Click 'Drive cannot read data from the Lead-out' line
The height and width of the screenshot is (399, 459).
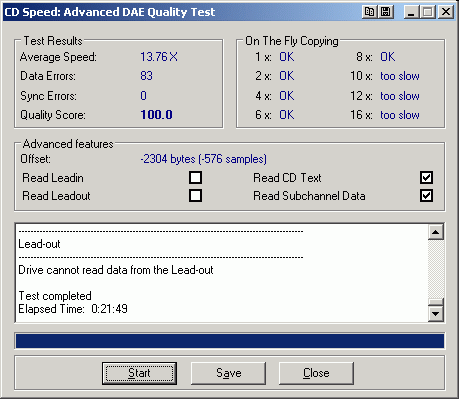click(x=116, y=270)
